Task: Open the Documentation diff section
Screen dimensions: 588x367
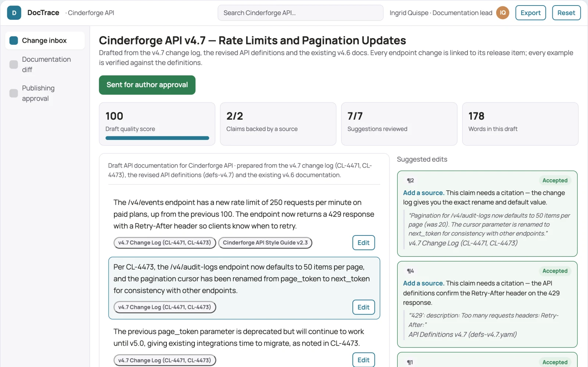Action: point(45,65)
